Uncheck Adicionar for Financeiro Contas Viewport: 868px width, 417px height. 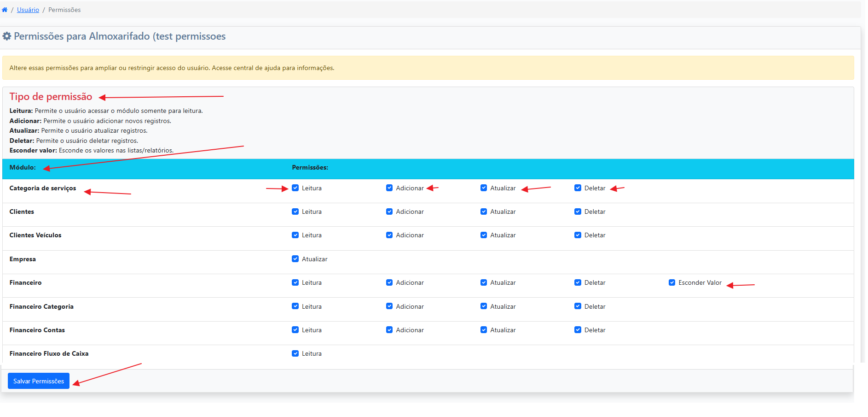coord(389,330)
